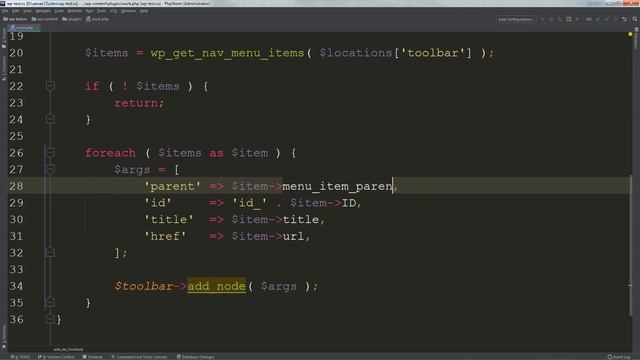Image resolution: width=640 pixels, height=360 pixels.
Task: Switch to the work.php editor tab
Action: click(x=24, y=28)
